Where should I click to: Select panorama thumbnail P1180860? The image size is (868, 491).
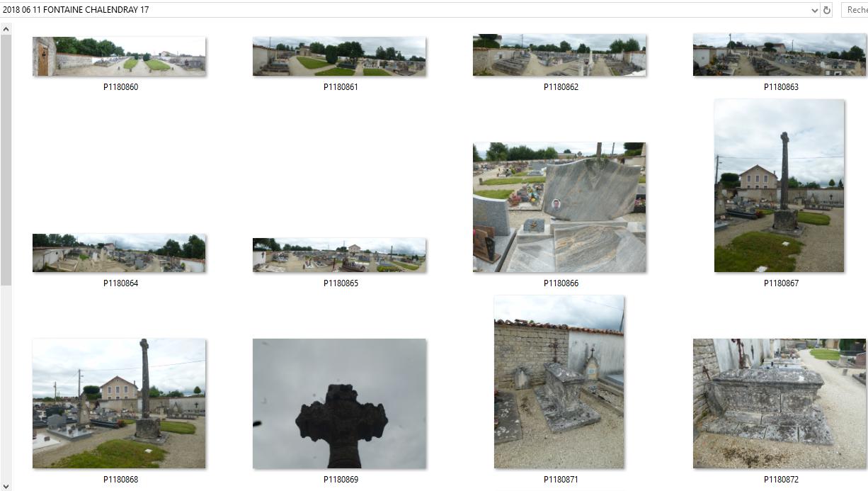tap(119, 57)
